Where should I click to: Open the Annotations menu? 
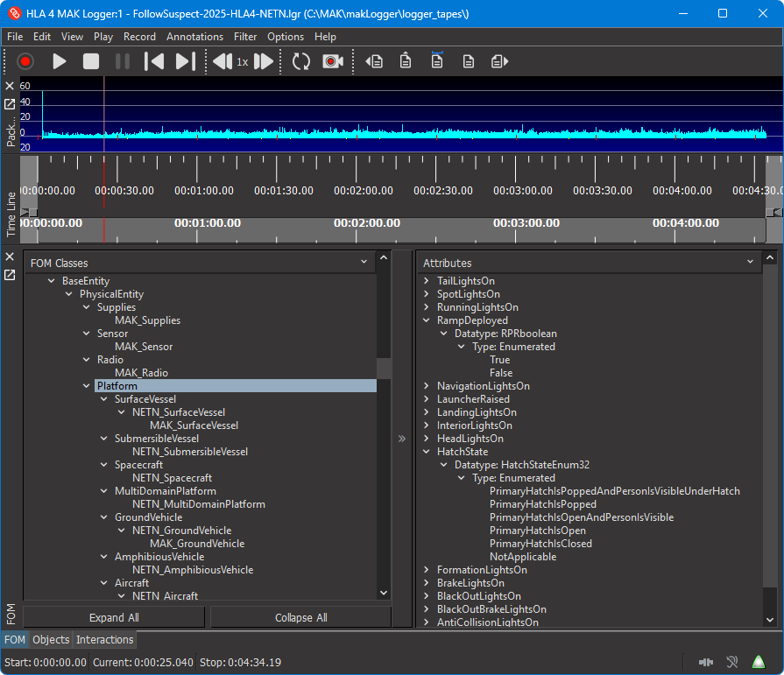click(x=194, y=37)
